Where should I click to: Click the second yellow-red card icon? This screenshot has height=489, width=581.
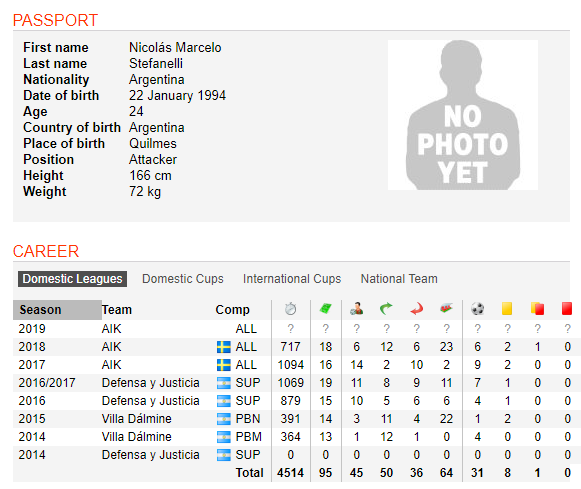tap(537, 308)
